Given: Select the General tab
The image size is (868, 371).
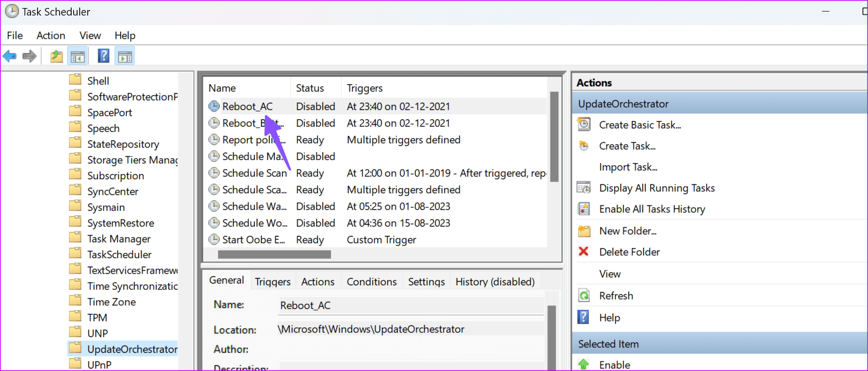Looking at the screenshot, I should click(226, 280).
